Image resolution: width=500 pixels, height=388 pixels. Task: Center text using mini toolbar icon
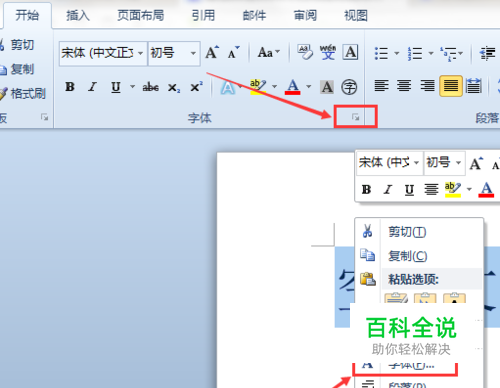click(431, 190)
